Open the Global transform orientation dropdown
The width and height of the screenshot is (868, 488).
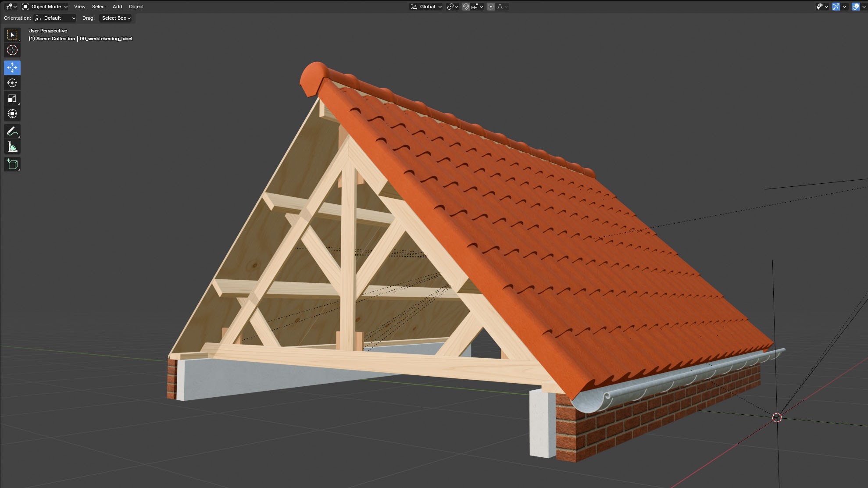pyautogui.click(x=426, y=7)
